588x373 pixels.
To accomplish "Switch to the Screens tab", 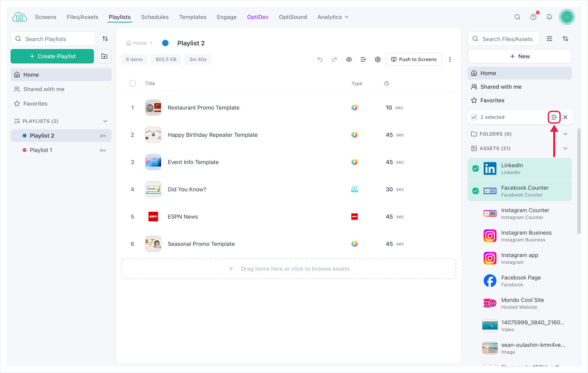I will (x=46, y=17).
